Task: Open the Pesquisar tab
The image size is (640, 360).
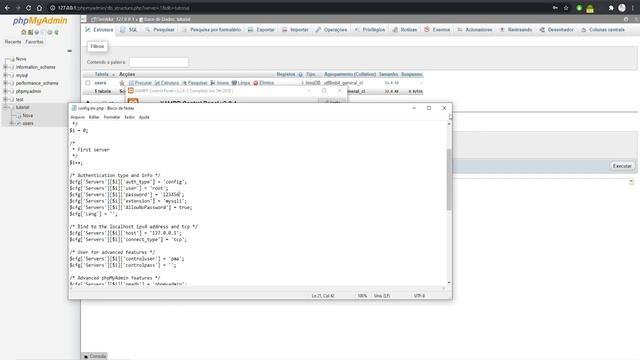Action: click(x=160, y=30)
